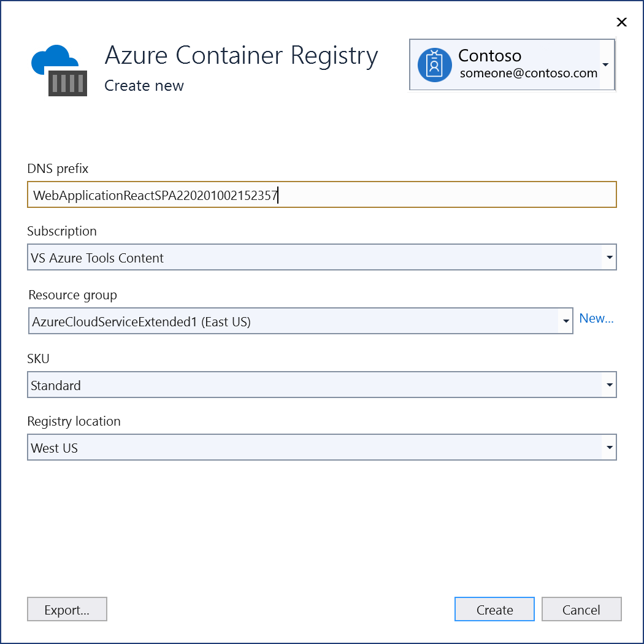Click the DNS prefix label
Image resolution: width=644 pixels, height=644 pixels.
[x=57, y=169]
